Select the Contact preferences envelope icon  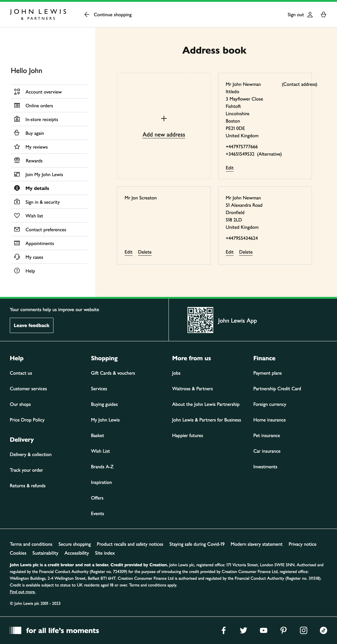[x=17, y=229]
